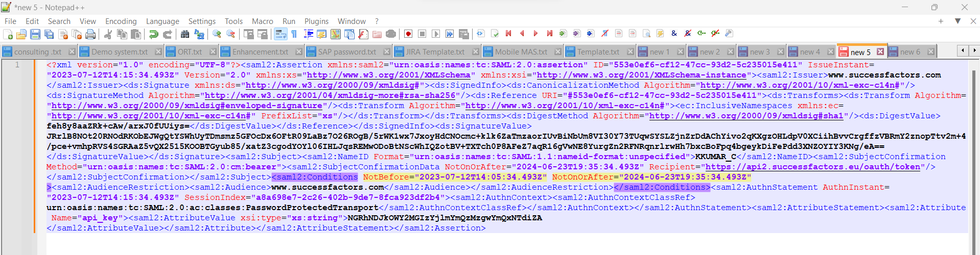Click the Save Recorded Macro icon
The width and height of the screenshot is (980, 255).
(x=463, y=34)
